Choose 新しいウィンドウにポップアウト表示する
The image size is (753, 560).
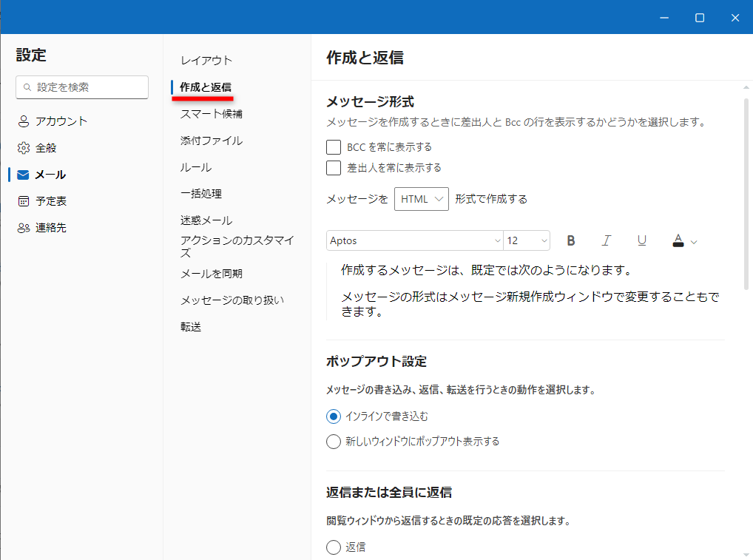[333, 442]
